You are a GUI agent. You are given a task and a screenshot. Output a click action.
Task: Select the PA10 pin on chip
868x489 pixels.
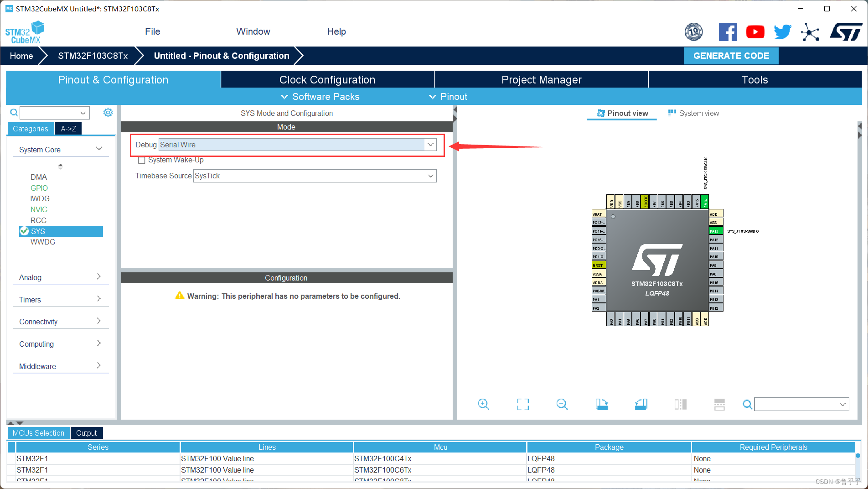click(716, 257)
